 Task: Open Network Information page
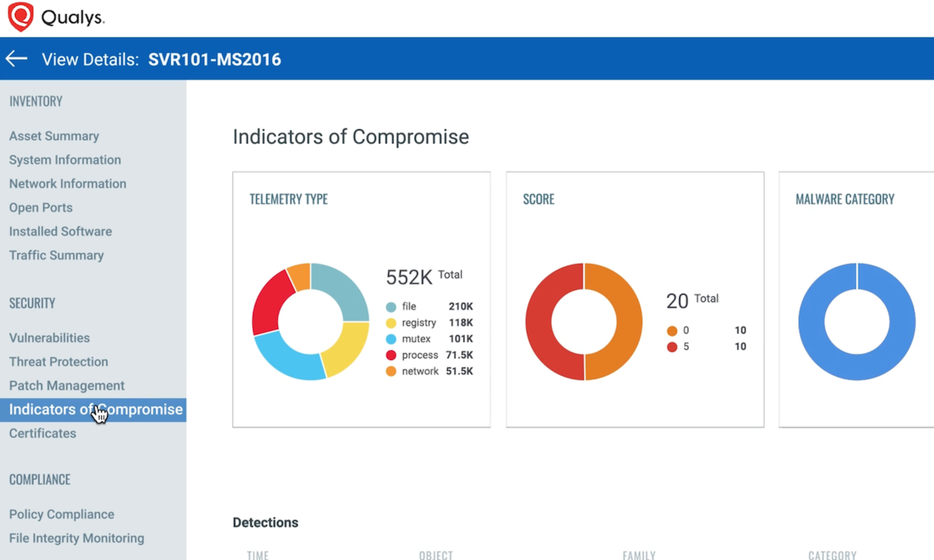(68, 183)
